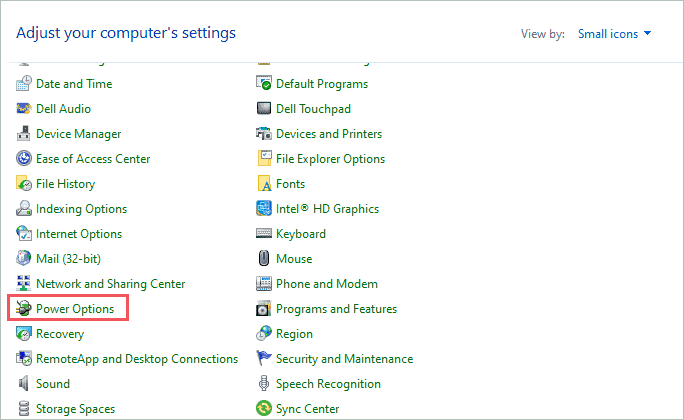The height and width of the screenshot is (420, 684).
Task: Open the Sync Center link
Action: (x=307, y=409)
